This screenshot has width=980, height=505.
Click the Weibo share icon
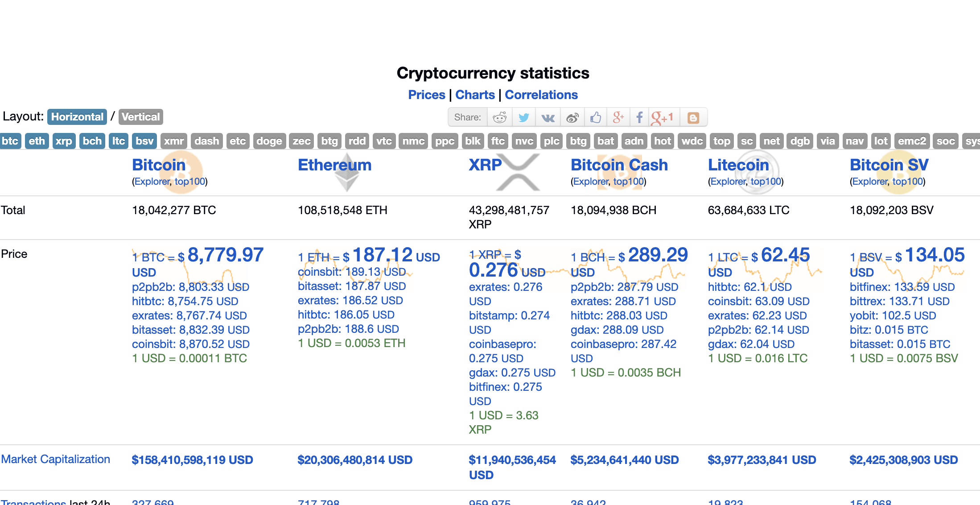pyautogui.click(x=572, y=117)
